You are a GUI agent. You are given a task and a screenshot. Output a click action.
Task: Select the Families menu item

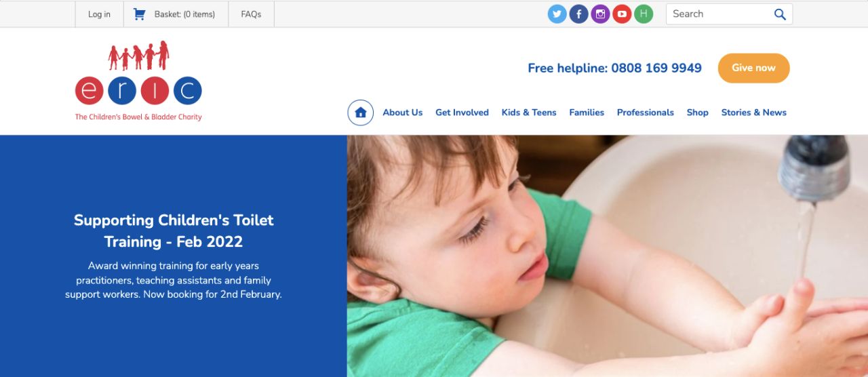click(587, 113)
